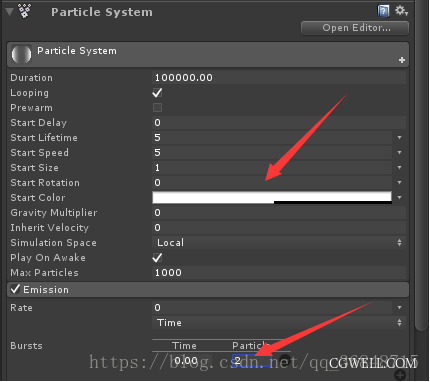Image resolution: width=430 pixels, height=382 pixels.
Task: Click the Emission Rate value field
Action: [272, 308]
